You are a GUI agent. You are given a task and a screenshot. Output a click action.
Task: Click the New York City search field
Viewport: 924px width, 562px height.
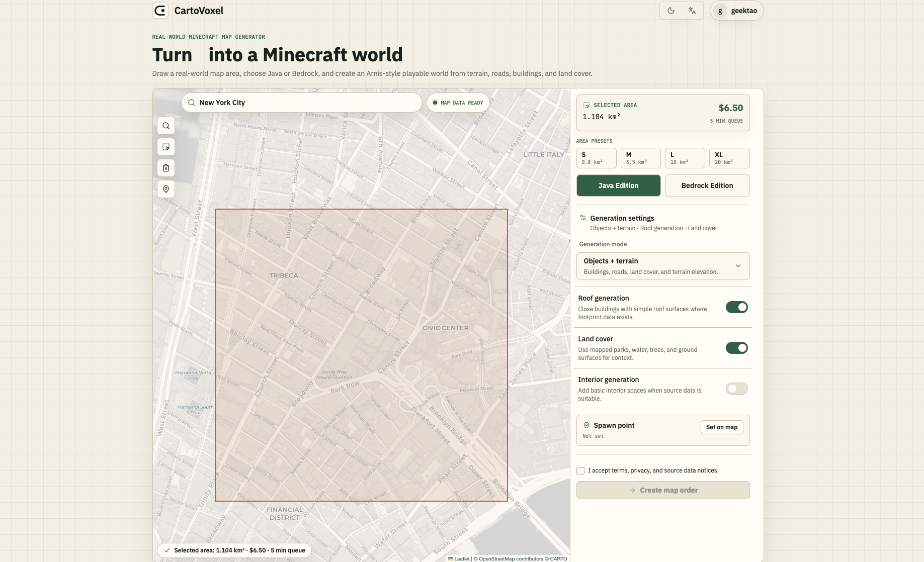(302, 103)
